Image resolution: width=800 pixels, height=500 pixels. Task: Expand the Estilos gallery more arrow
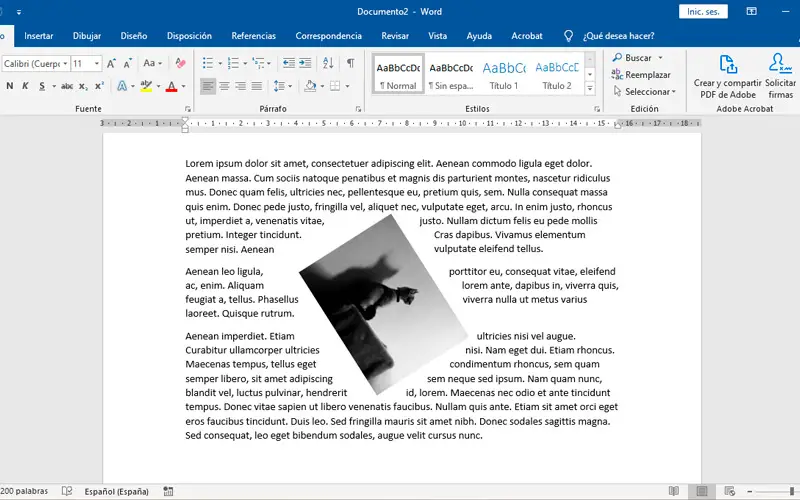click(590, 89)
